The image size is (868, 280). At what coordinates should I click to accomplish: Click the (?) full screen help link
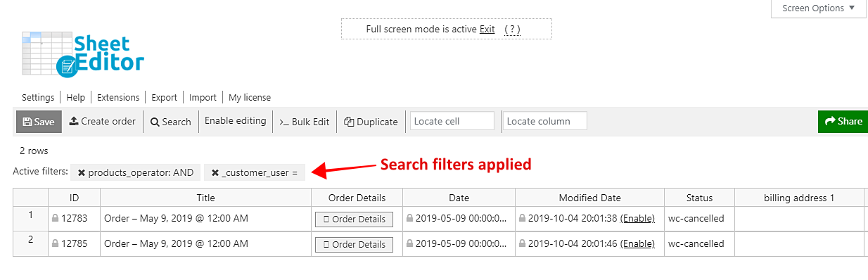point(512,29)
